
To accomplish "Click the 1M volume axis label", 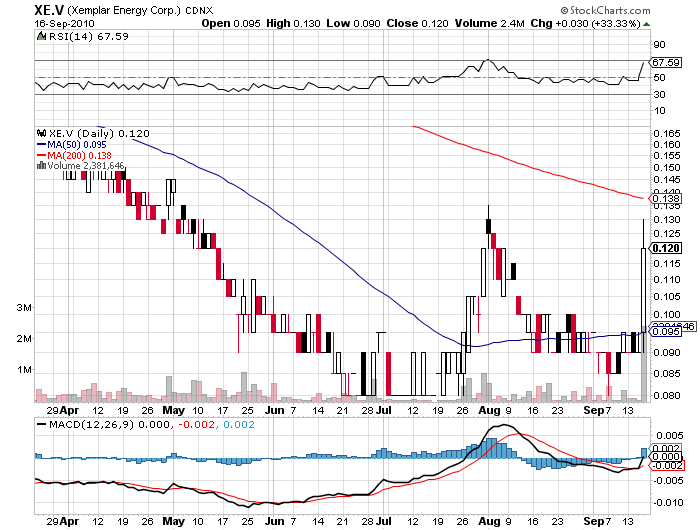I will (25, 370).
